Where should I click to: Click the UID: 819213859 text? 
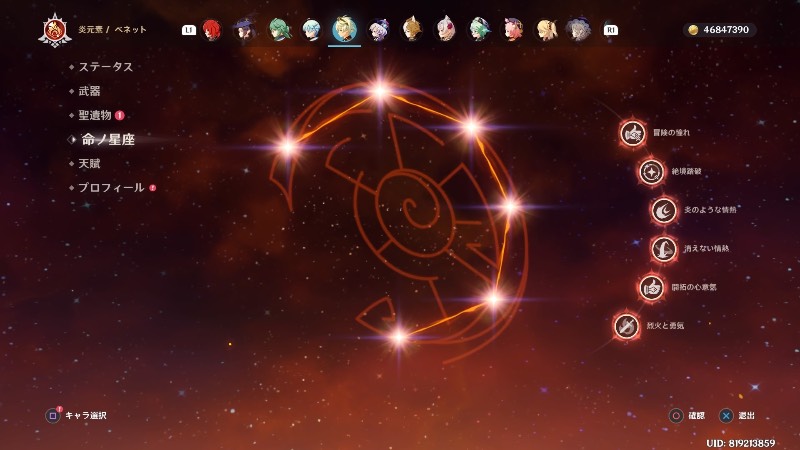pyautogui.click(x=740, y=443)
